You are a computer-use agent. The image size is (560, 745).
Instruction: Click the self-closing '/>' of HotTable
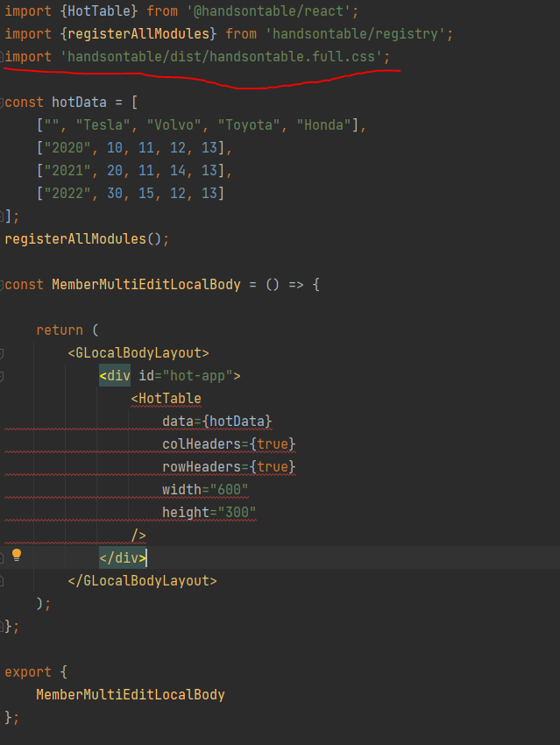pos(138,536)
